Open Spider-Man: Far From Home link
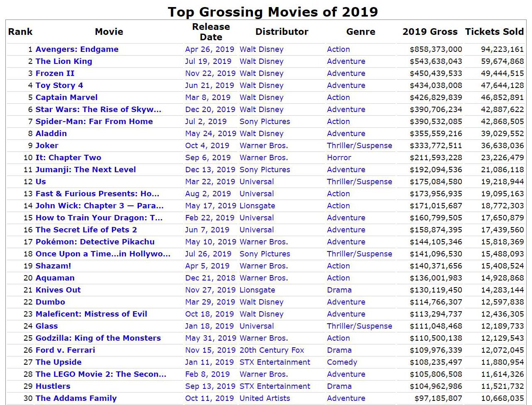This screenshot has height=405, width=532. 94,121
